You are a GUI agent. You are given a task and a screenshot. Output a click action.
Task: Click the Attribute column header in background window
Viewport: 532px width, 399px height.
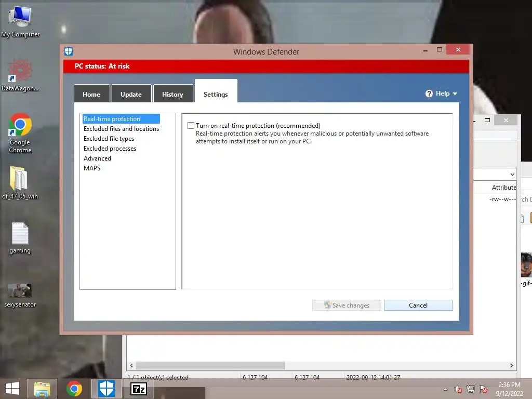coord(503,187)
